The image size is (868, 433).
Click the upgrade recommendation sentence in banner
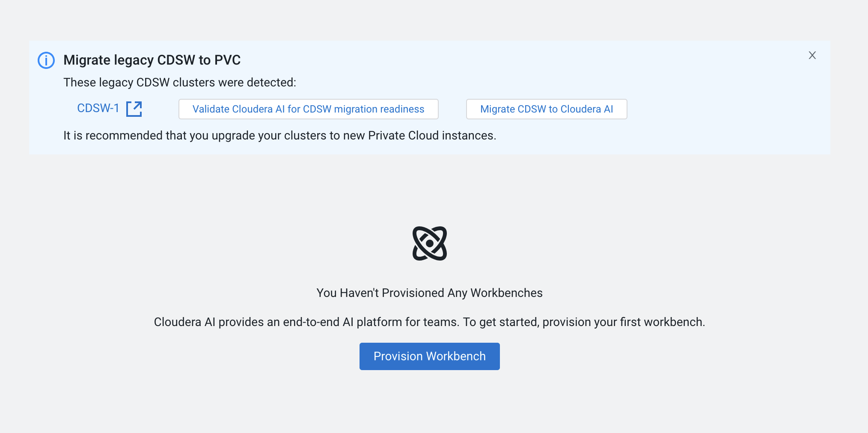click(x=279, y=136)
